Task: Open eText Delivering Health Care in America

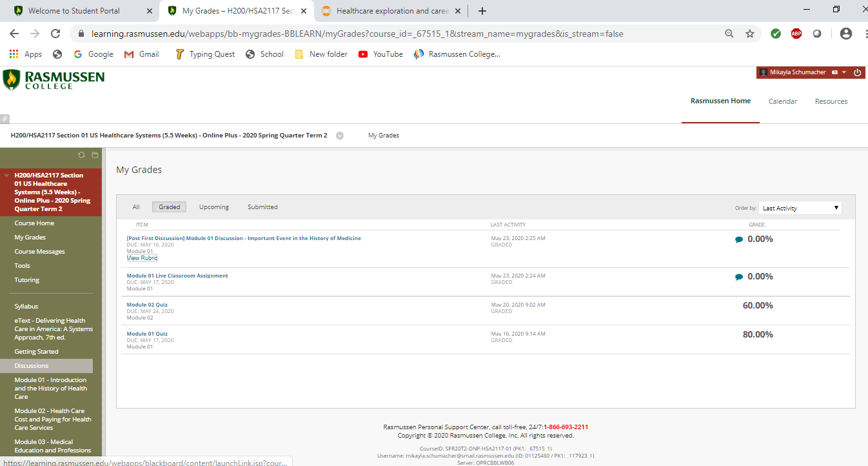Action: click(54, 329)
